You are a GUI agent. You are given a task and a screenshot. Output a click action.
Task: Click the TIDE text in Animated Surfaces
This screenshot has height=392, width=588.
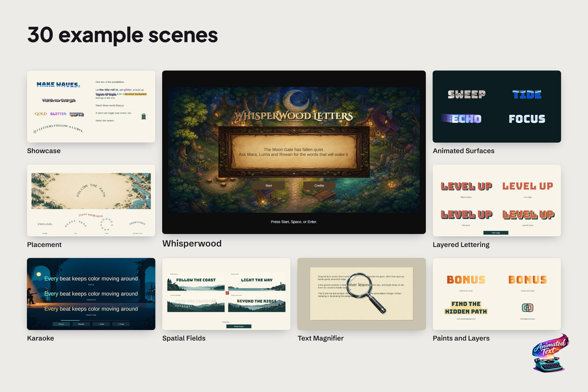[527, 94]
